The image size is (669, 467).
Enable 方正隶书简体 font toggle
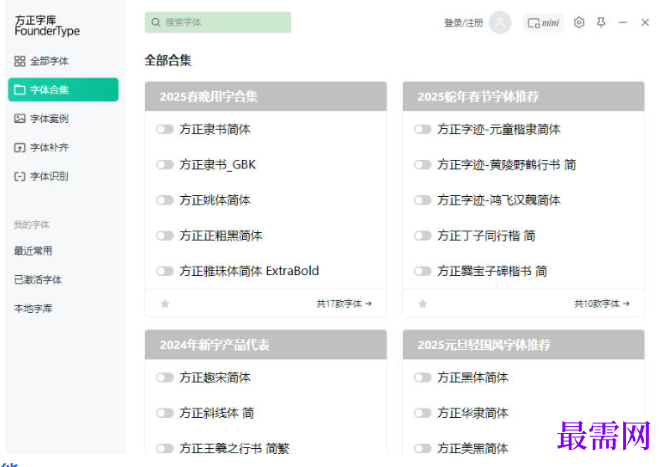coord(165,129)
